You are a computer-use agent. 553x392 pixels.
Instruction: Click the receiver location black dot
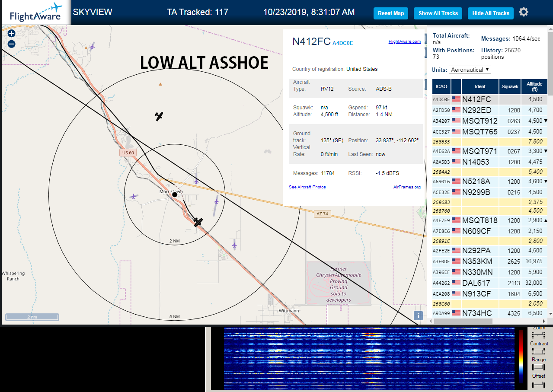(x=175, y=195)
